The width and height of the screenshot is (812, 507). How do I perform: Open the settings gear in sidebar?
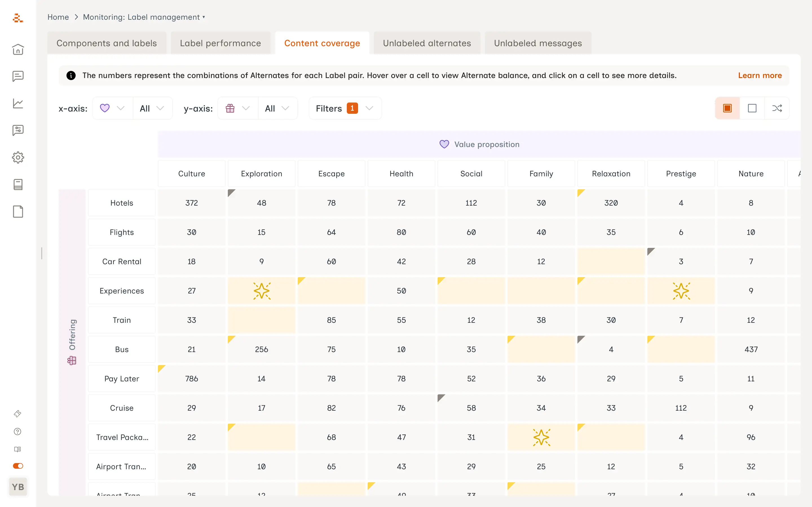tap(18, 157)
